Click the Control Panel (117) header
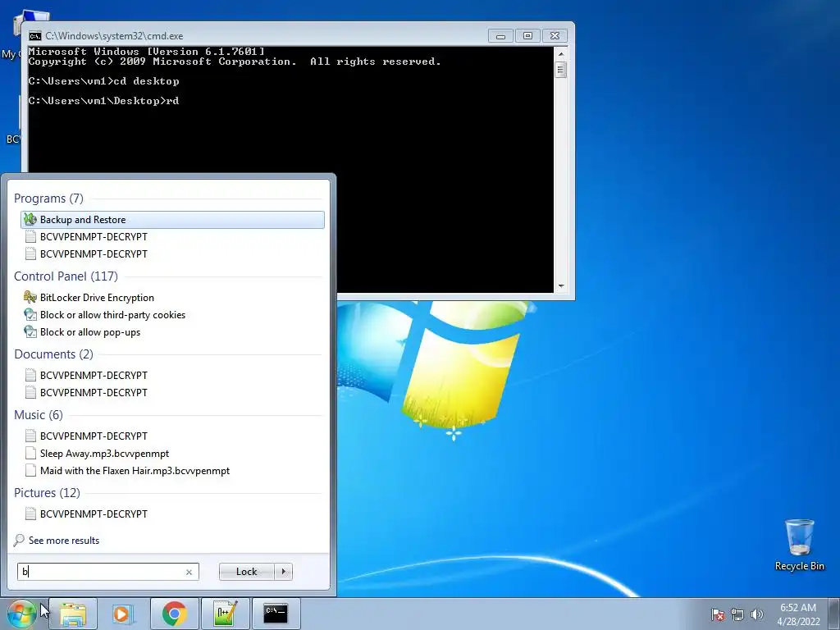The image size is (840, 630). coord(66,276)
